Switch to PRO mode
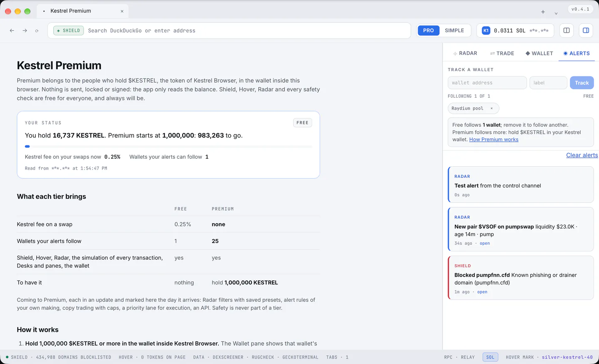599x364 pixels. point(428,31)
